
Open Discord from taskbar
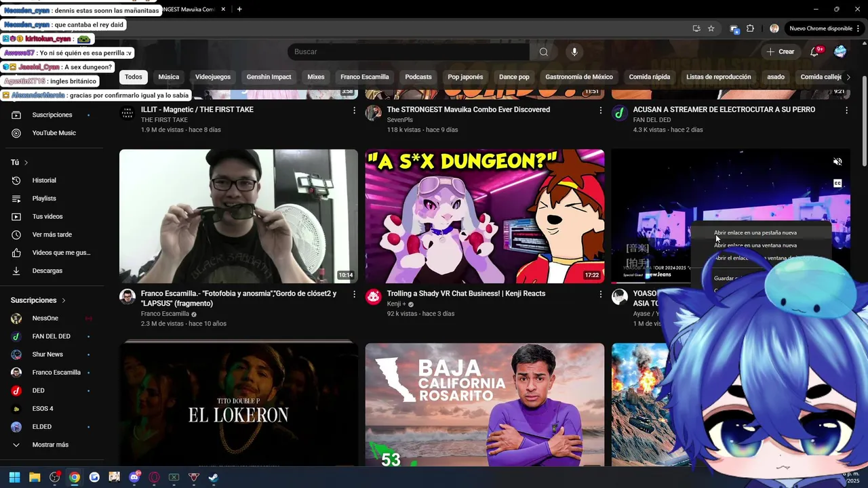click(134, 477)
